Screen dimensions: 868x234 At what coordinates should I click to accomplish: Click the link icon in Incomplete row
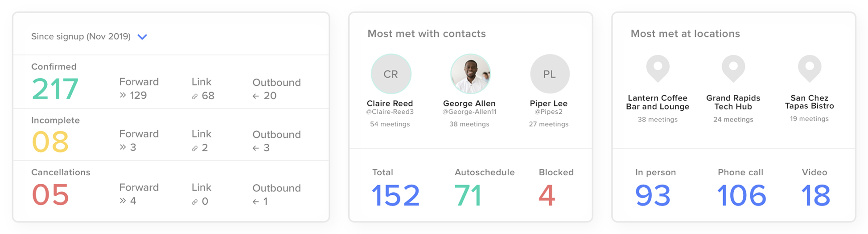[195, 149]
